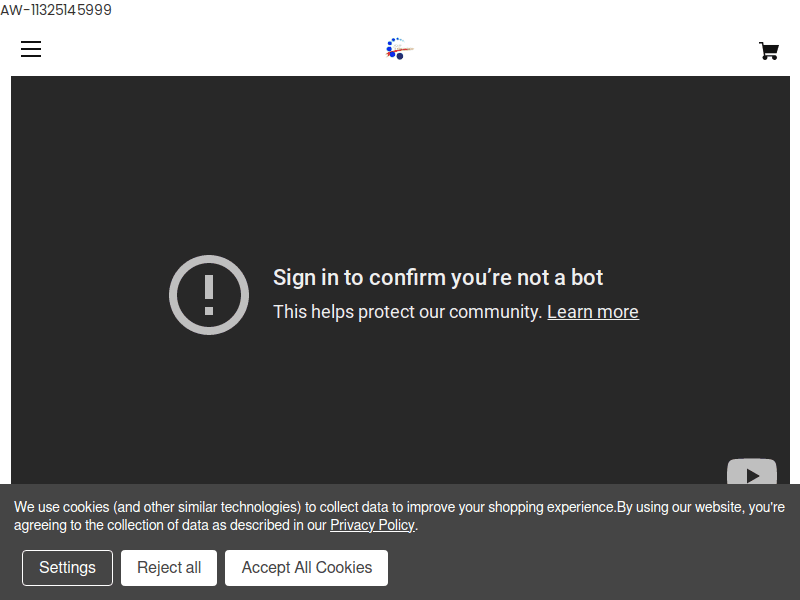Click empty cookie banner area right of buttons

[x=590, y=568]
